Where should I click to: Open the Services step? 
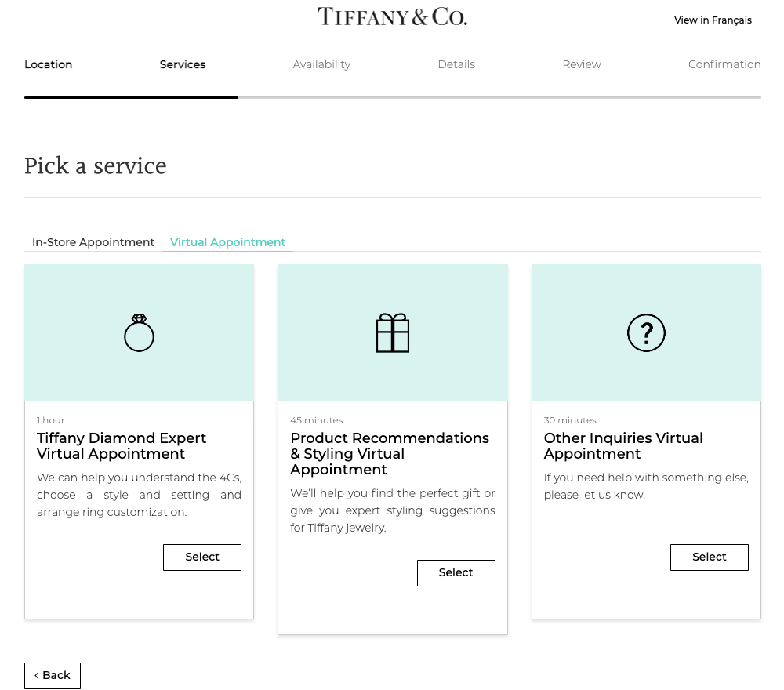click(183, 64)
